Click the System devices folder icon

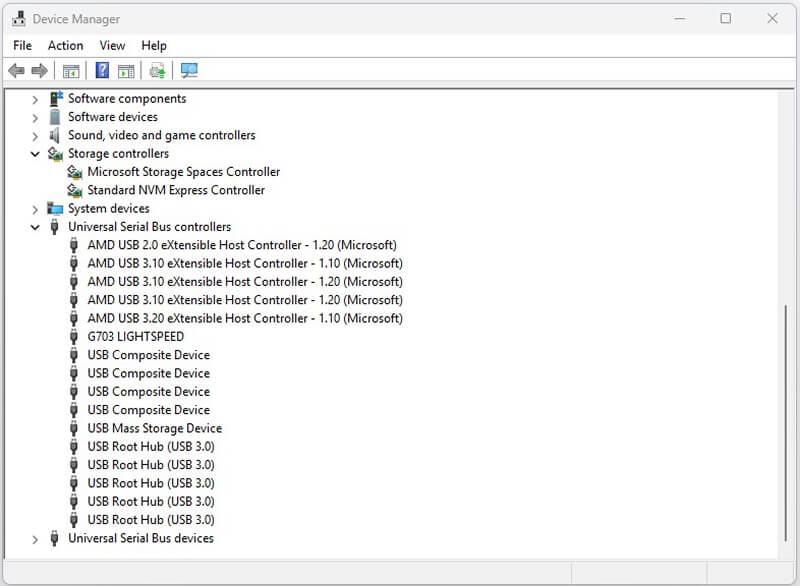coord(55,209)
